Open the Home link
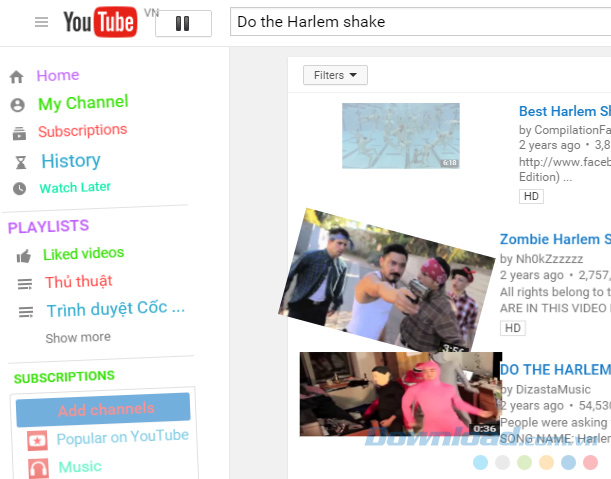 pos(58,75)
